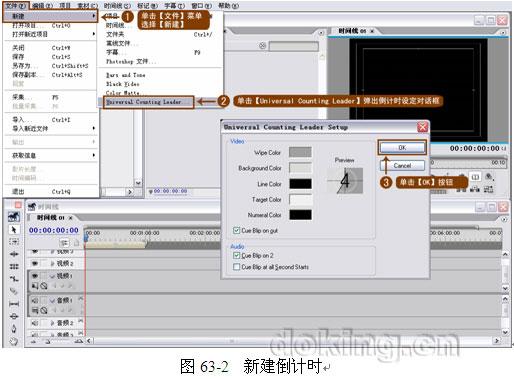Select 另存为 in the File menu
Image resolution: width=514 pixels, height=379 pixels.
coord(51,66)
